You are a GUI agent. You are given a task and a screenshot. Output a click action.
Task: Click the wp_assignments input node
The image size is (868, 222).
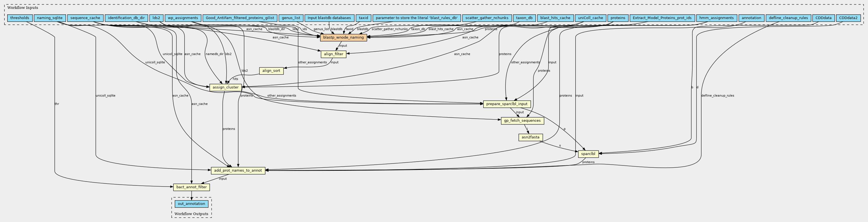183,18
